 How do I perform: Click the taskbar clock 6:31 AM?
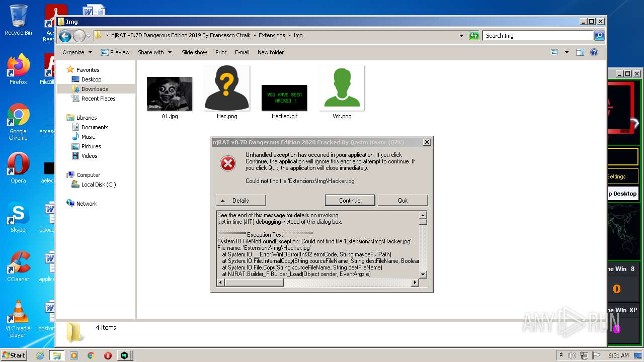tap(618, 355)
